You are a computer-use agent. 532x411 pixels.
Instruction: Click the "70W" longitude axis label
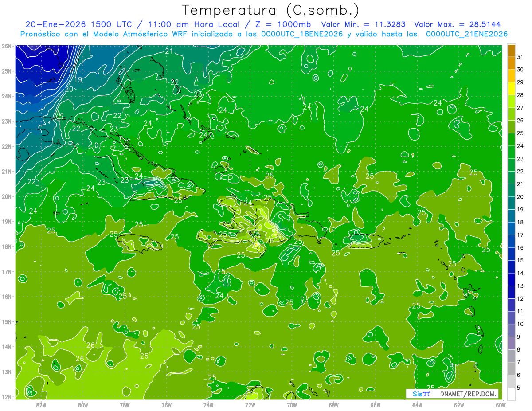point(292,404)
